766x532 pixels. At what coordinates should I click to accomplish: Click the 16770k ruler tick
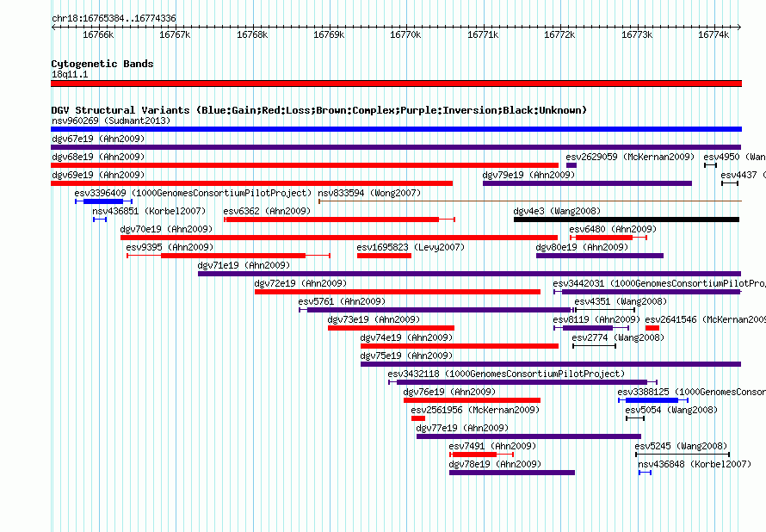[405, 34]
